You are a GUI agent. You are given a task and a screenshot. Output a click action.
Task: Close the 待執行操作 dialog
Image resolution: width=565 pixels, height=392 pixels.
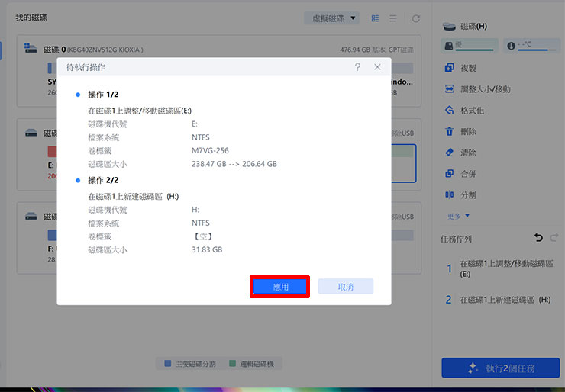click(x=377, y=67)
